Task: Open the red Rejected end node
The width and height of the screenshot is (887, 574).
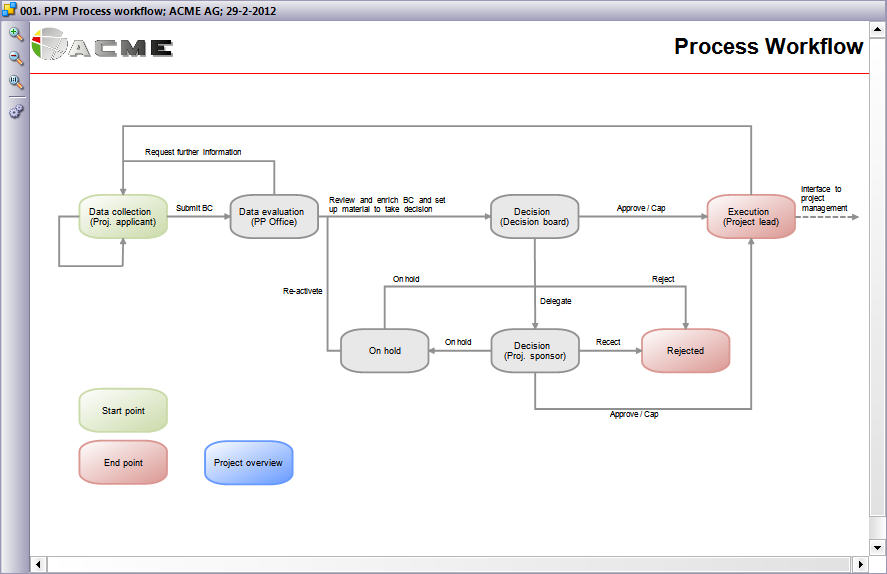Action: tap(685, 351)
